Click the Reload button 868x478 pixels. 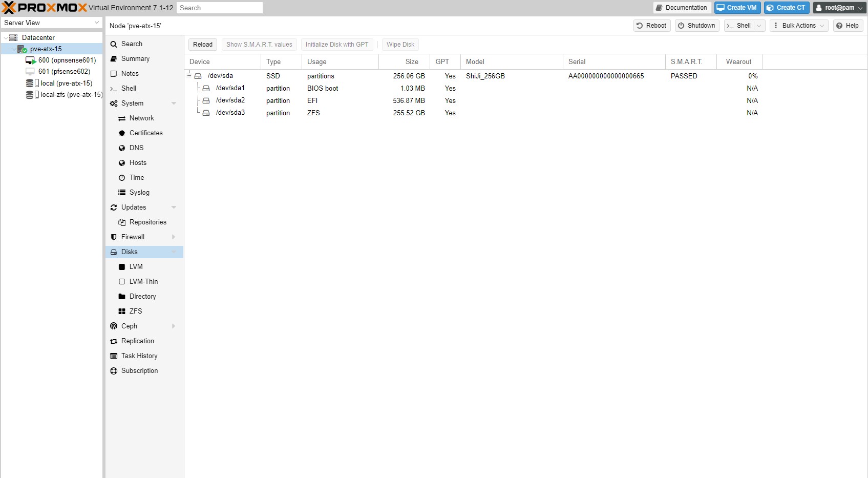(x=203, y=45)
